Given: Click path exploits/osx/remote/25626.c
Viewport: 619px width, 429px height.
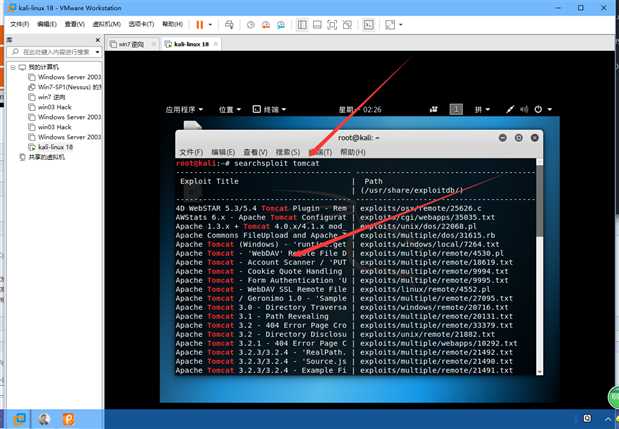Looking at the screenshot, I should tap(421, 208).
